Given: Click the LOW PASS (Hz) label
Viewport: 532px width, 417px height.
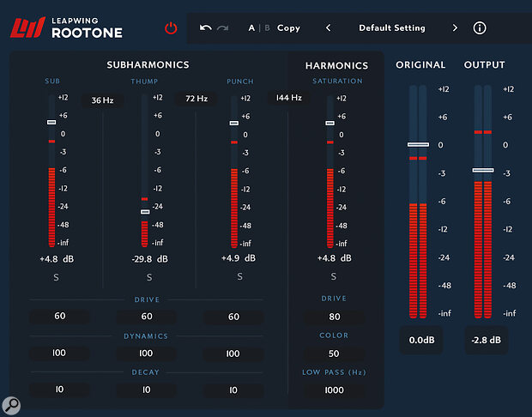Looking at the screenshot, I should point(334,372).
